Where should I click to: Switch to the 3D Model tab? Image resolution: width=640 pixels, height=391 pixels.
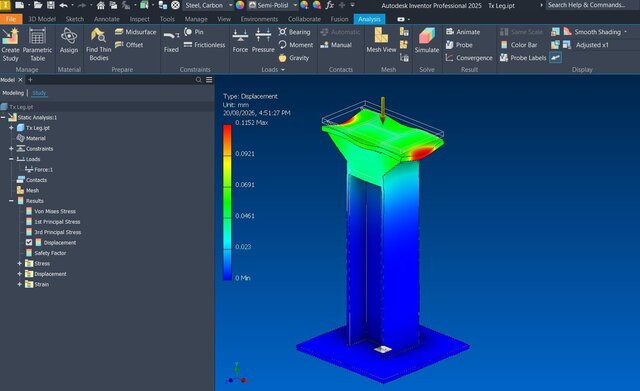[42, 19]
